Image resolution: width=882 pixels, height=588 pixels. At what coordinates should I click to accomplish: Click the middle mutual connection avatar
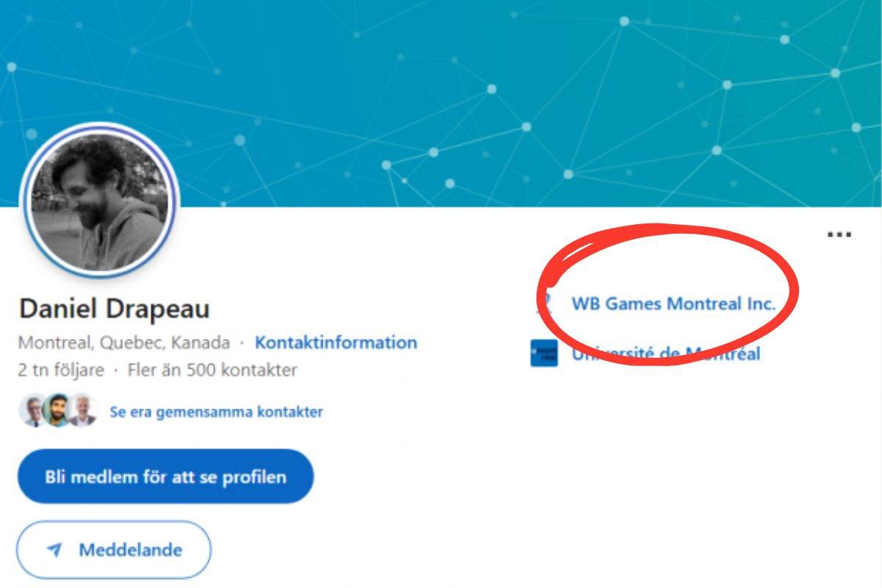(59, 412)
